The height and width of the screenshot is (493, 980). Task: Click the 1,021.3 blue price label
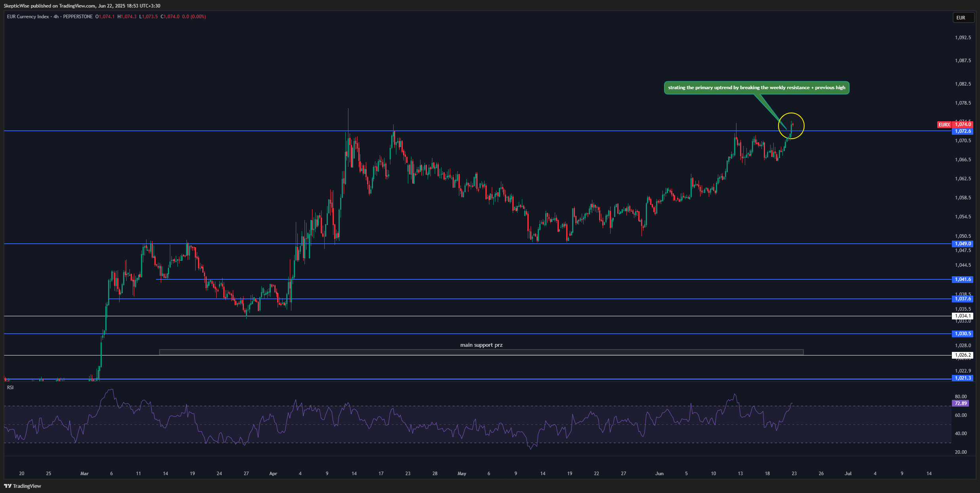pos(963,378)
